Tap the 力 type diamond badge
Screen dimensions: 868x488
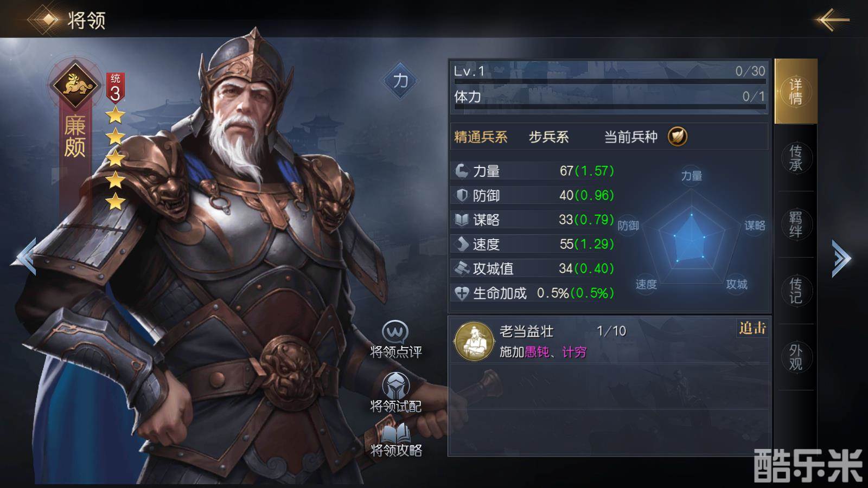point(400,81)
